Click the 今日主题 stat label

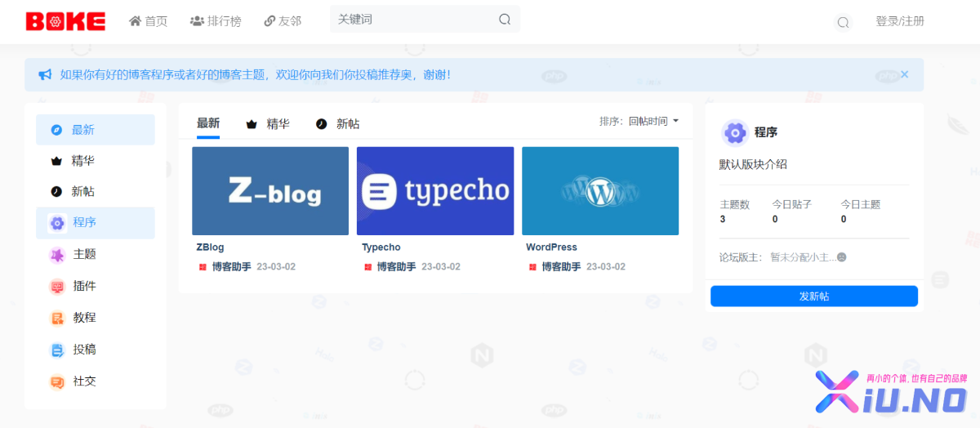tap(861, 205)
